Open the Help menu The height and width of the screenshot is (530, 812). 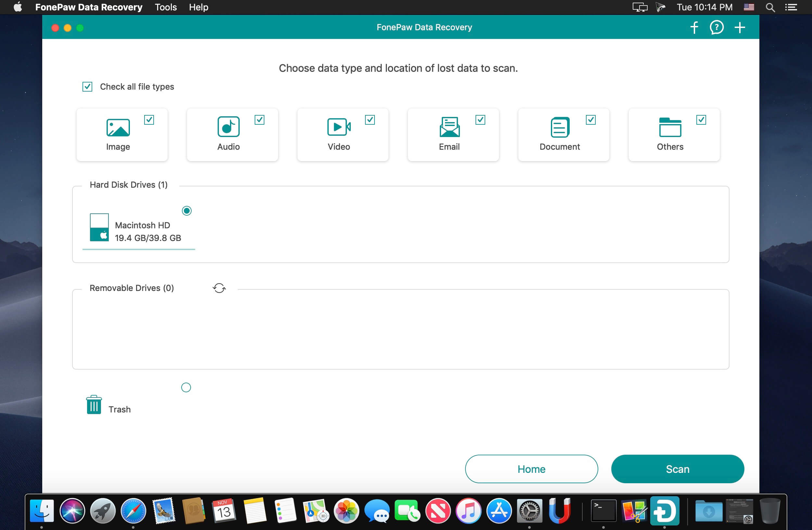click(198, 7)
